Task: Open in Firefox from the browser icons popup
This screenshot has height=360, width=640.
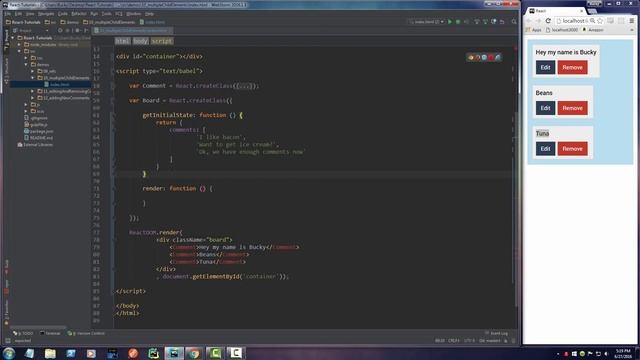Action: 478,58
